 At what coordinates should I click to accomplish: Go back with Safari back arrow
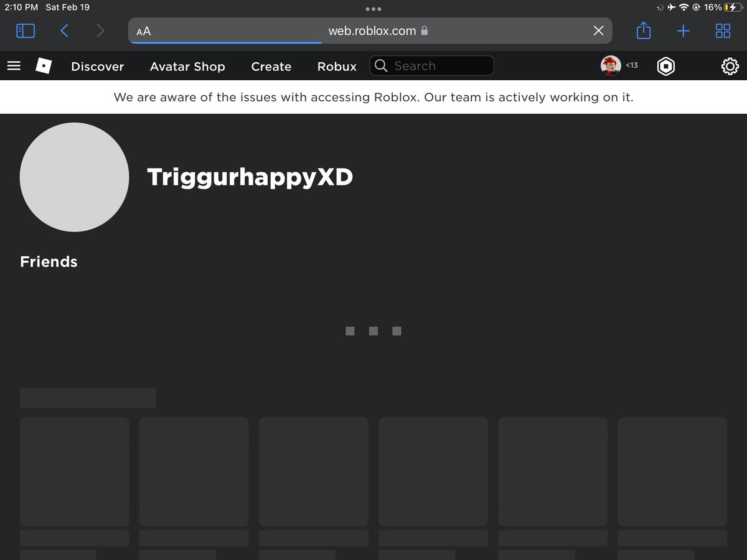(x=64, y=30)
